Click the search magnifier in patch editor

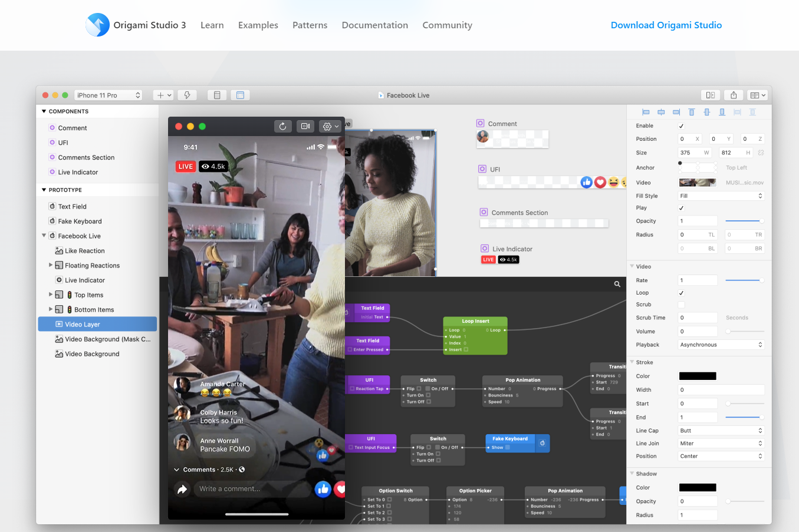[617, 284]
